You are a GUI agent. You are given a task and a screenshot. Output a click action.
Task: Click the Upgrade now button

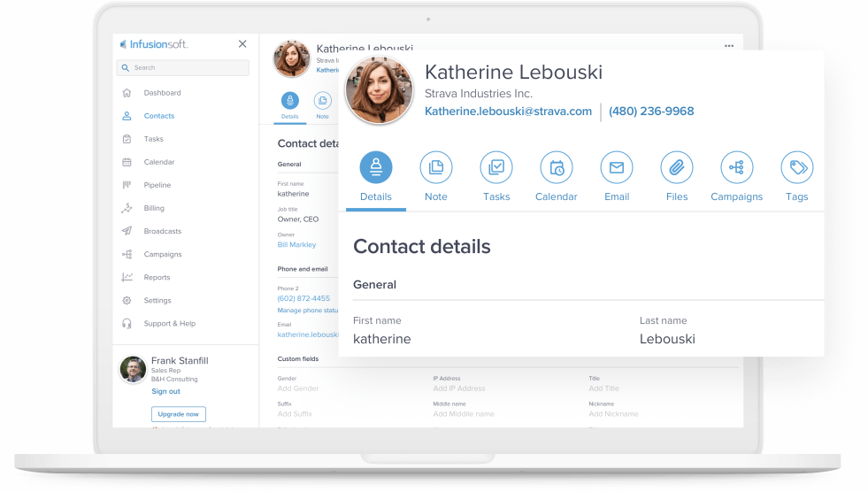(x=178, y=414)
